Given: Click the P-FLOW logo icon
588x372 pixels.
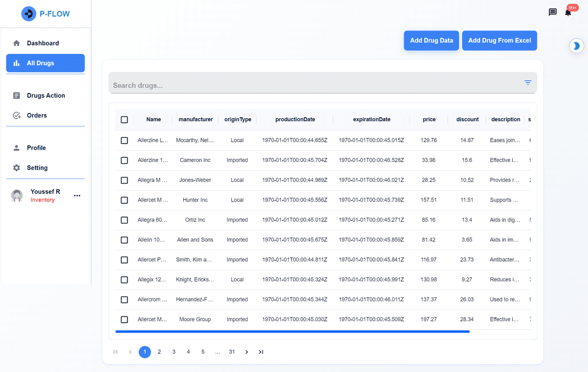Looking at the screenshot, I should pos(29,14).
